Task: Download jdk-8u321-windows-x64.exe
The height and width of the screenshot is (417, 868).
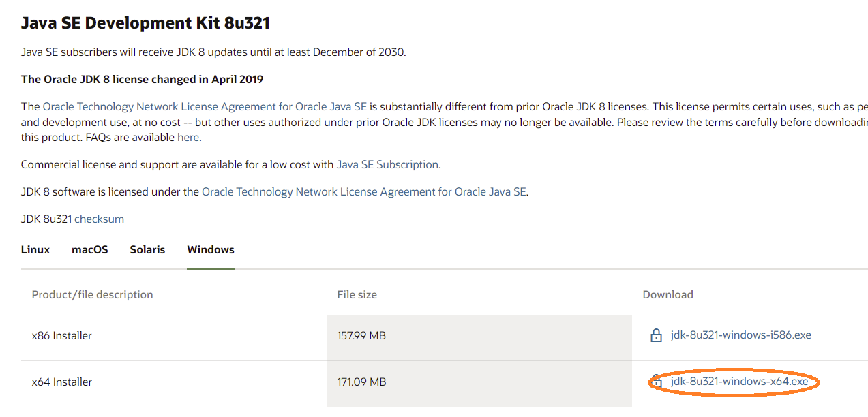Action: pos(740,382)
